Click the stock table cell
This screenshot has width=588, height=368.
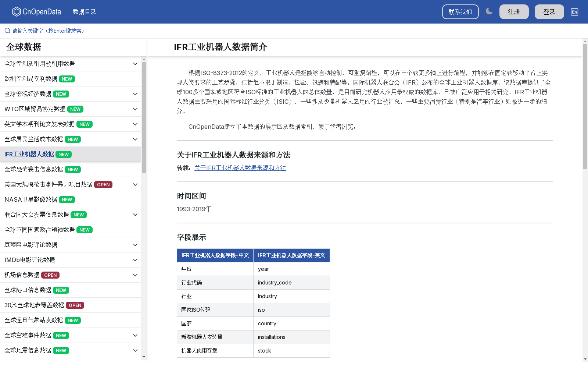point(291,351)
